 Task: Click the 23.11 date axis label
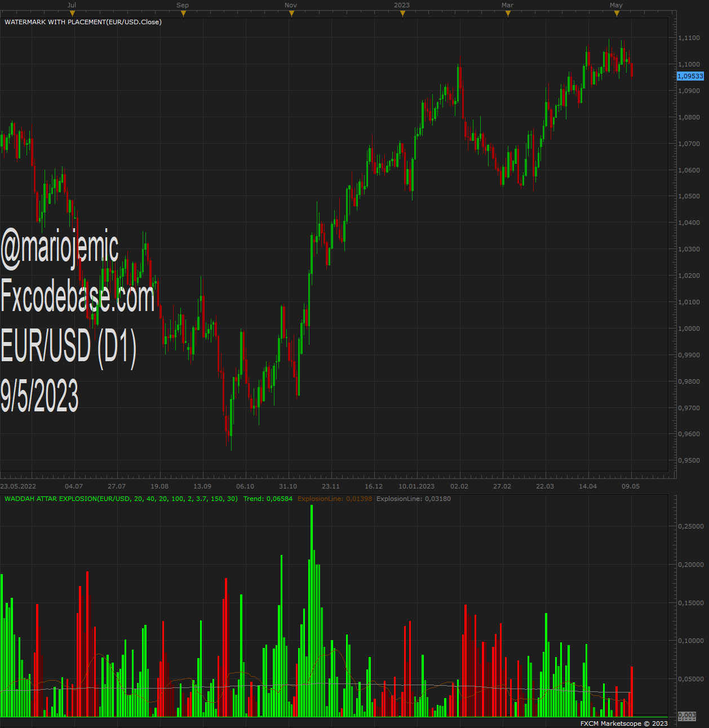(x=331, y=486)
